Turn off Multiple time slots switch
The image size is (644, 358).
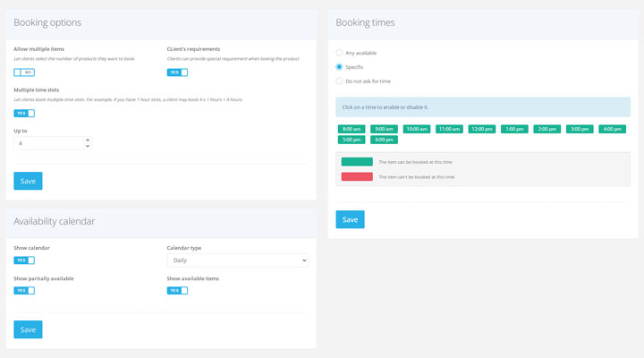click(x=24, y=114)
